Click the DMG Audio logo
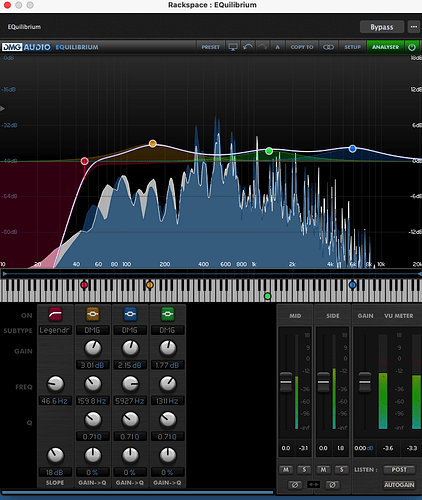The height and width of the screenshot is (500, 422). pyautogui.click(x=27, y=47)
